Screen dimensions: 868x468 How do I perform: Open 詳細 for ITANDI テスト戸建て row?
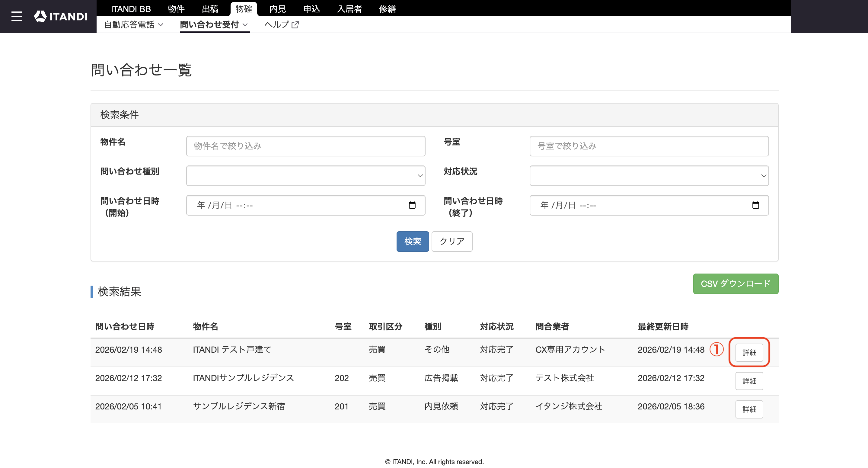click(749, 352)
